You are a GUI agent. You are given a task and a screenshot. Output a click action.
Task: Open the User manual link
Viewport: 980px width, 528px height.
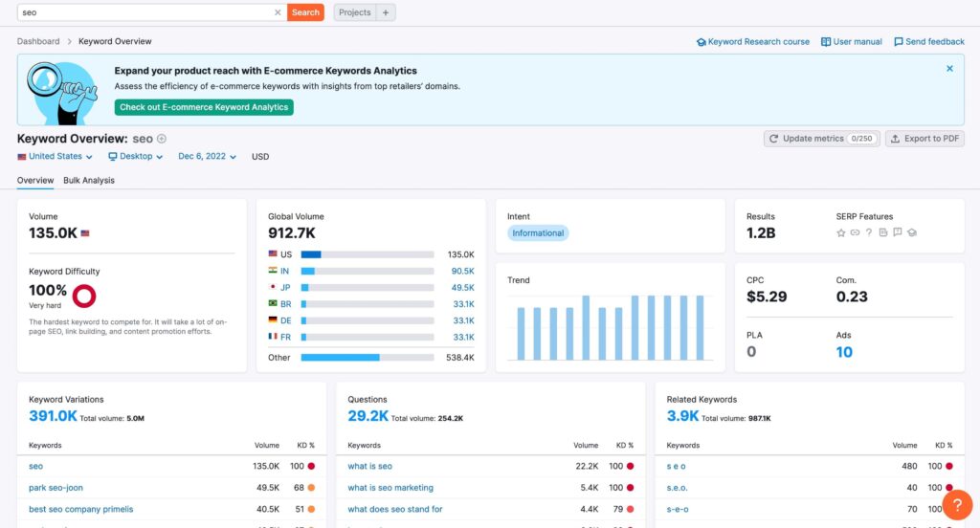851,42
